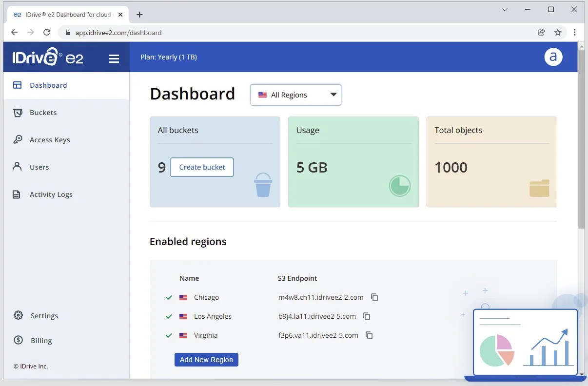Open the browser tab search chevron

point(505,10)
